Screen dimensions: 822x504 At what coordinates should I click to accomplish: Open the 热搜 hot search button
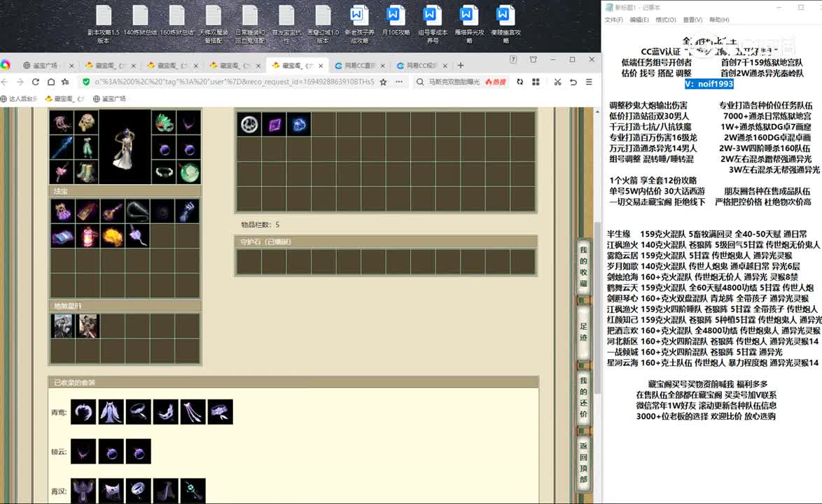[x=496, y=82]
